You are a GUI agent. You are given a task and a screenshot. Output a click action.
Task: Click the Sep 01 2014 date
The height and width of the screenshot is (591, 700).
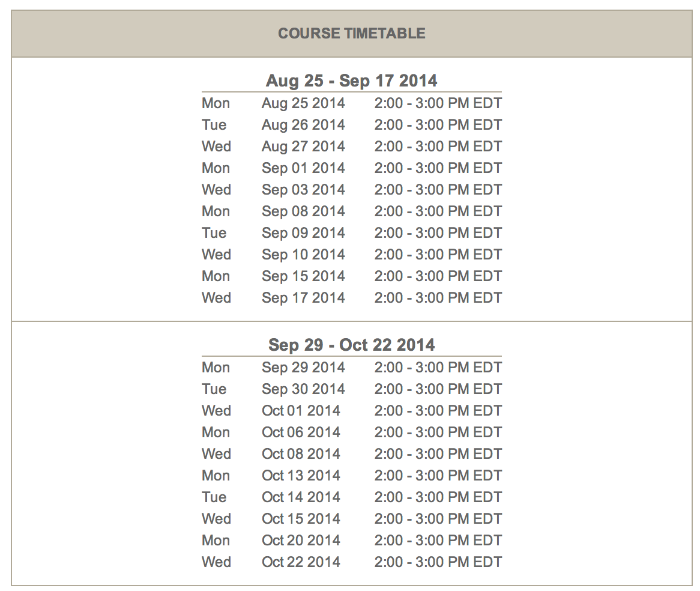[x=303, y=168]
